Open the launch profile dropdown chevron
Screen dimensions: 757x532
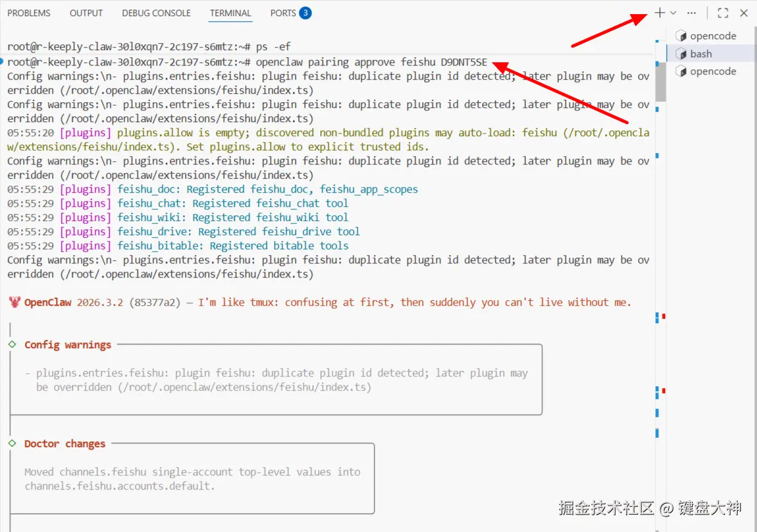[673, 13]
